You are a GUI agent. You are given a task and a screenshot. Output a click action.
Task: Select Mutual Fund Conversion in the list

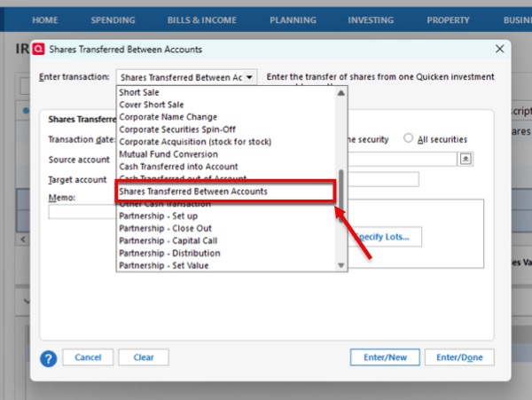[x=168, y=154]
